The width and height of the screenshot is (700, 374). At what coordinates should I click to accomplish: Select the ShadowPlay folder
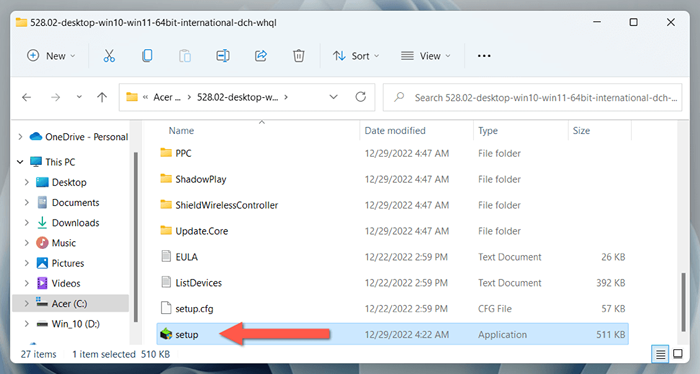click(x=200, y=179)
